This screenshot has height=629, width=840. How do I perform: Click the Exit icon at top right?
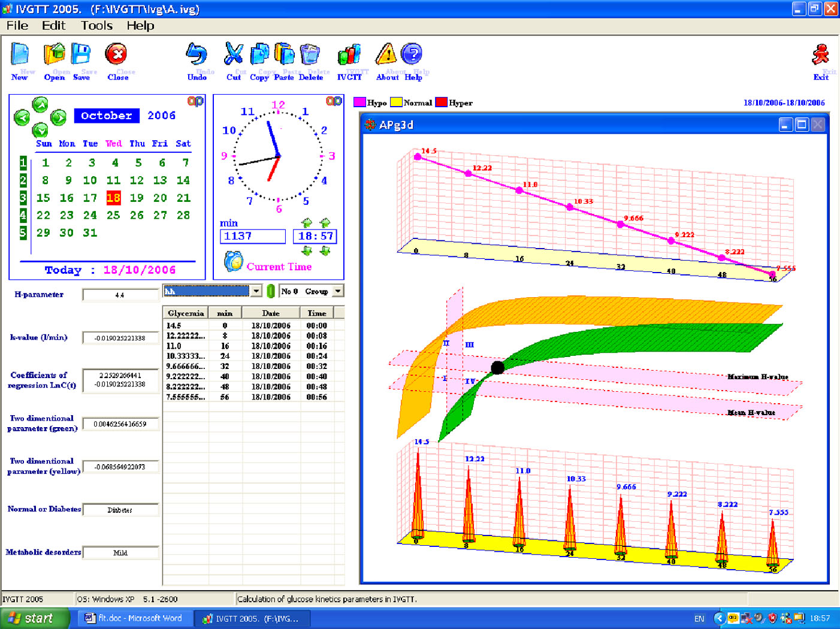point(820,56)
